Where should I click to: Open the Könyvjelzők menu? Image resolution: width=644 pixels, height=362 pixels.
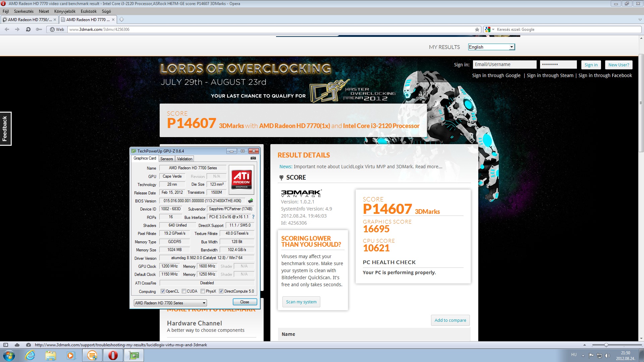pyautogui.click(x=65, y=11)
